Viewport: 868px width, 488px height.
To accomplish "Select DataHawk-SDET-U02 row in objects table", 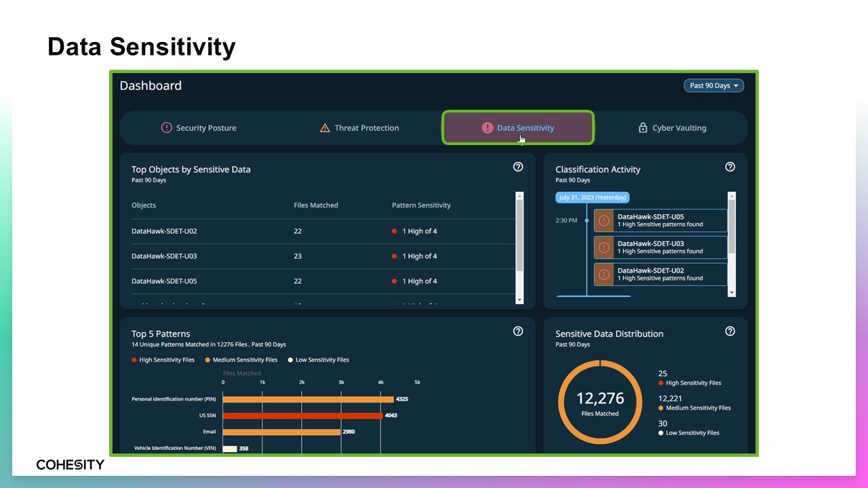I will pos(323,231).
